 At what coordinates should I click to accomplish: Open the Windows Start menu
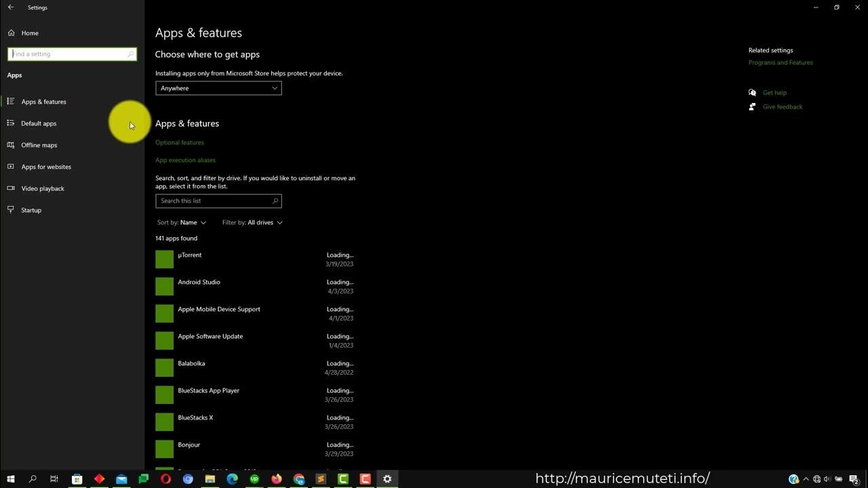pyautogui.click(x=11, y=479)
